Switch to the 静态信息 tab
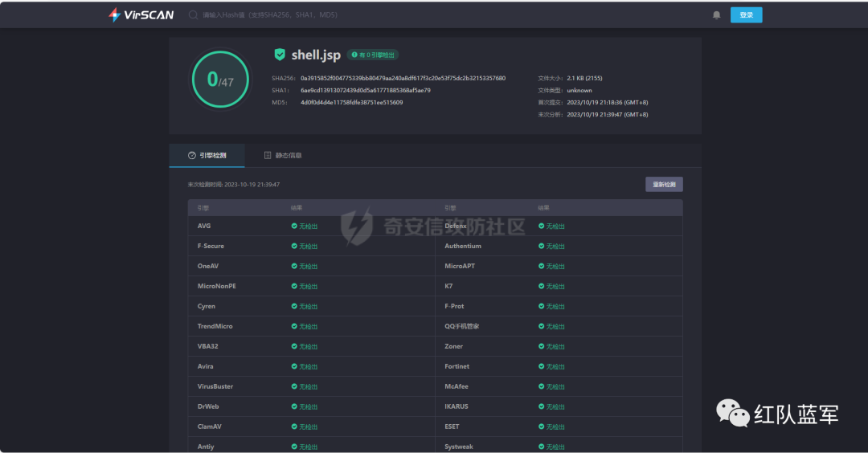This screenshot has width=868, height=453. pos(283,156)
